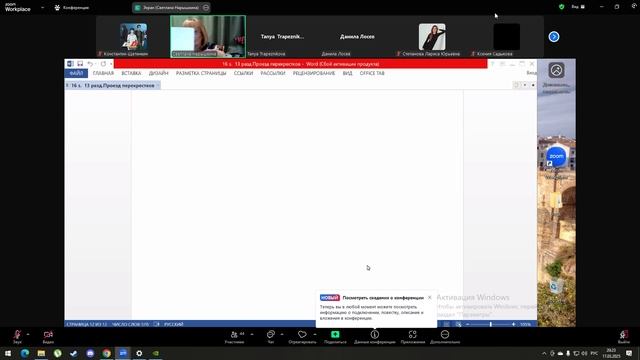This screenshot has height=360, width=640.
Task: Open the РЕЦЕНЗИРОВАНИЕ ribbon tab
Action: coord(313,73)
